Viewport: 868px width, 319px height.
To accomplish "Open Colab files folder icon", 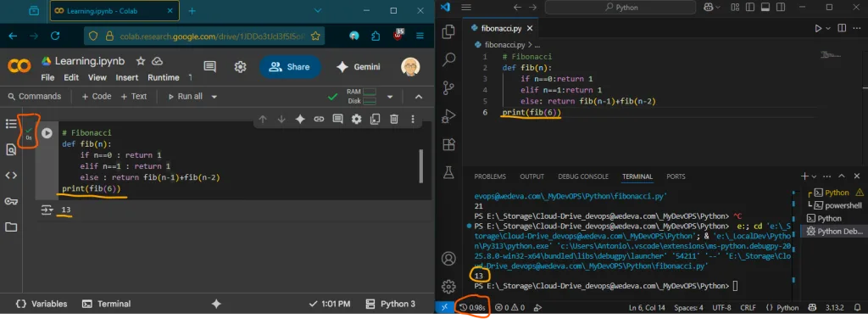I will [x=10, y=227].
